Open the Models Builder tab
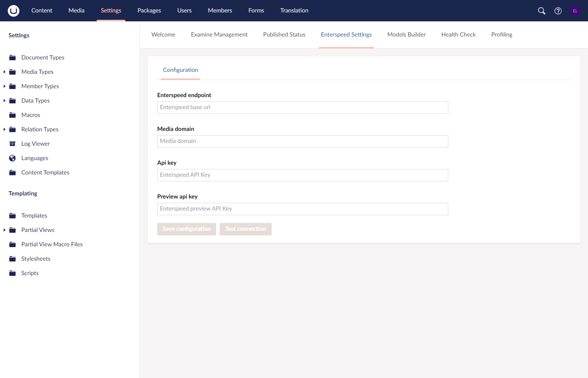 406,35
